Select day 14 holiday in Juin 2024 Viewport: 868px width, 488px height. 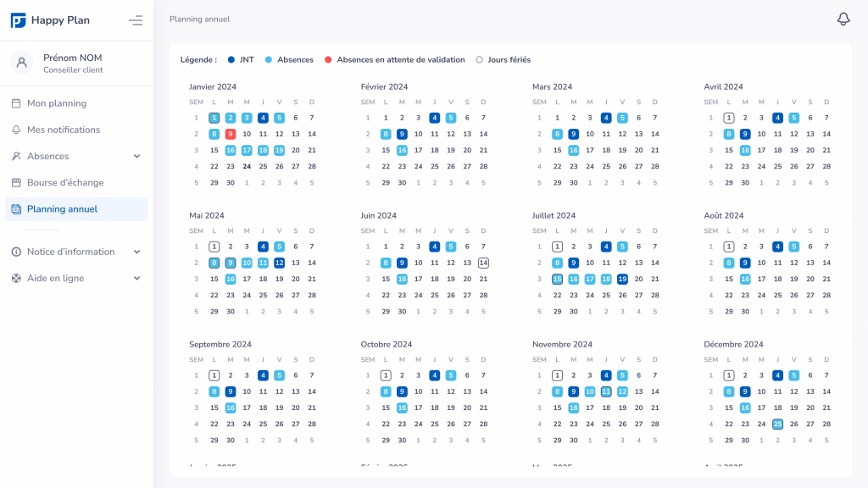coord(483,263)
